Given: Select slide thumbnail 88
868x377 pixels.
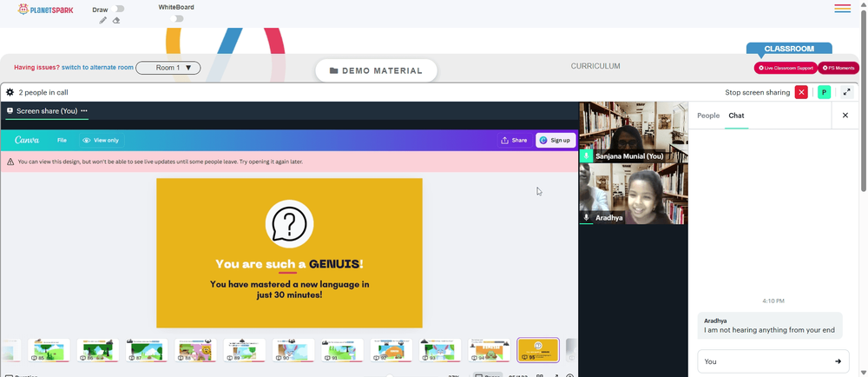Looking at the screenshot, I should [x=195, y=350].
